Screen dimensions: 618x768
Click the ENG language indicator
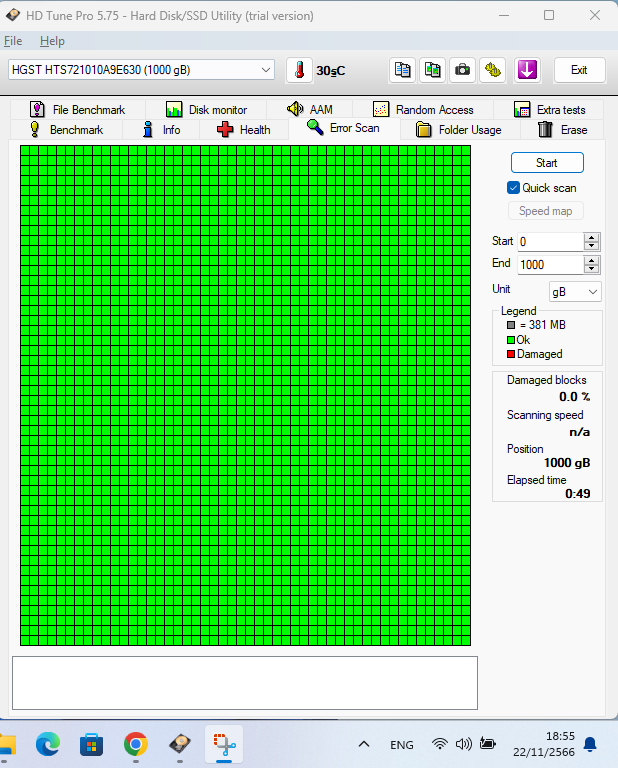402,745
